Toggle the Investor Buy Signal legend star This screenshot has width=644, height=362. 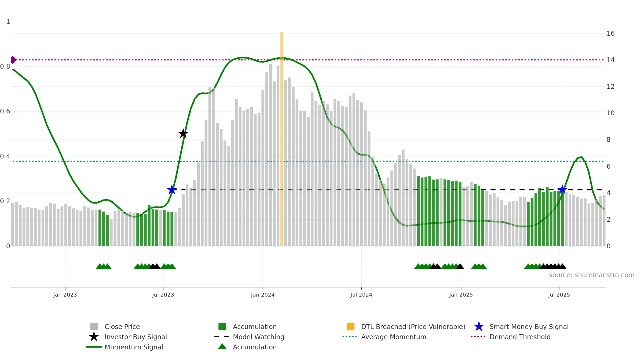click(x=94, y=337)
